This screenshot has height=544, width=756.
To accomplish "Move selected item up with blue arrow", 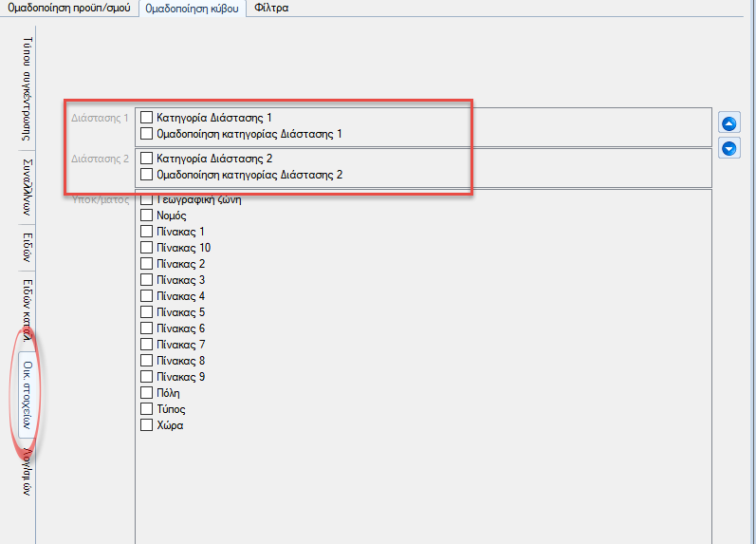I will pos(729,123).
